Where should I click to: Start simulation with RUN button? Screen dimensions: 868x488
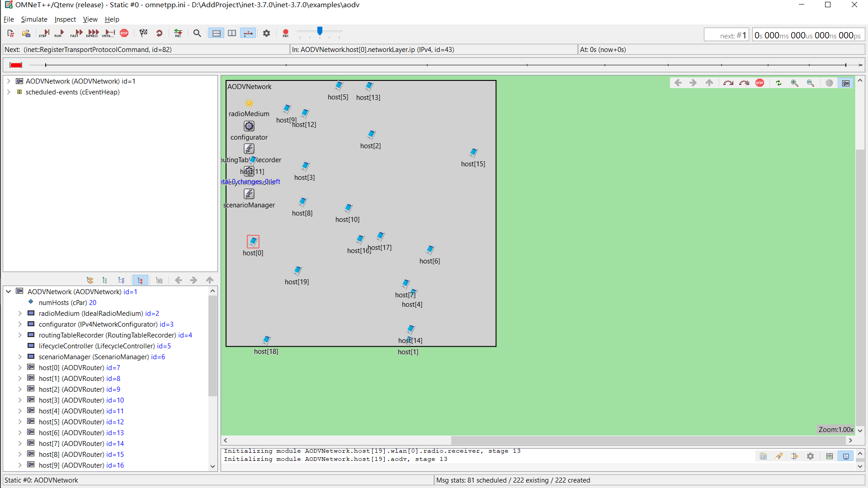pyautogui.click(x=59, y=33)
